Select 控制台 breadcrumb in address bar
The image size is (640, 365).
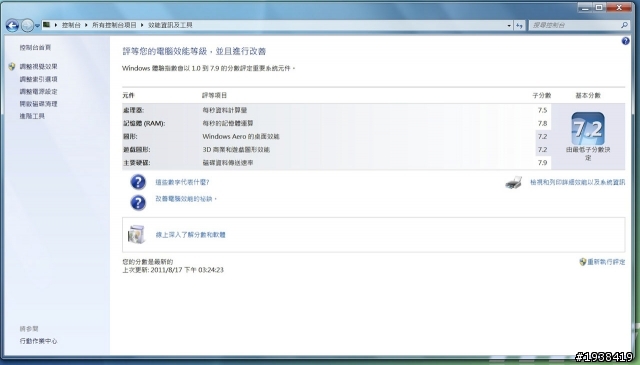[71, 25]
